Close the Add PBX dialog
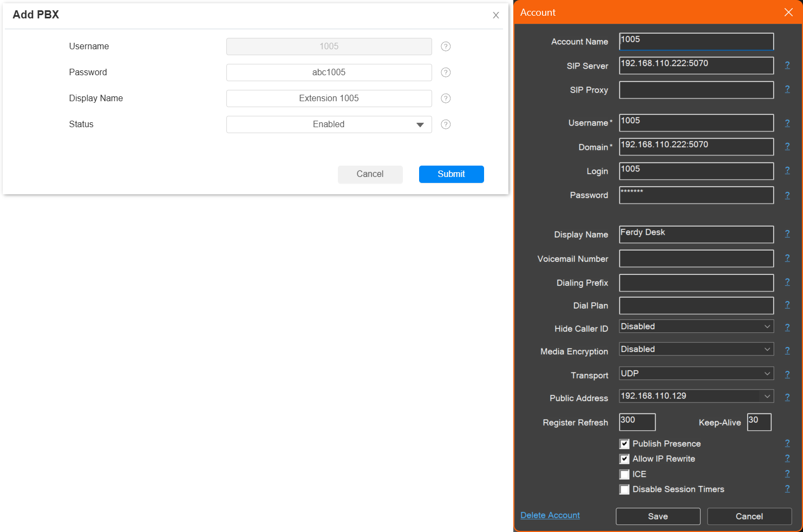Viewport: 803px width, 532px height. [495, 15]
